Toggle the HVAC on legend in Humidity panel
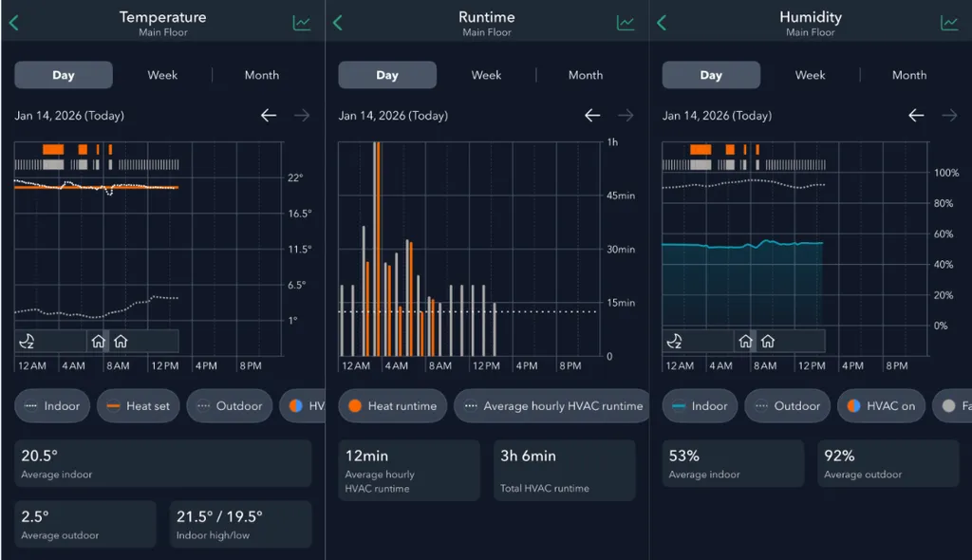This screenshot has width=972, height=560. pyautogui.click(x=881, y=405)
